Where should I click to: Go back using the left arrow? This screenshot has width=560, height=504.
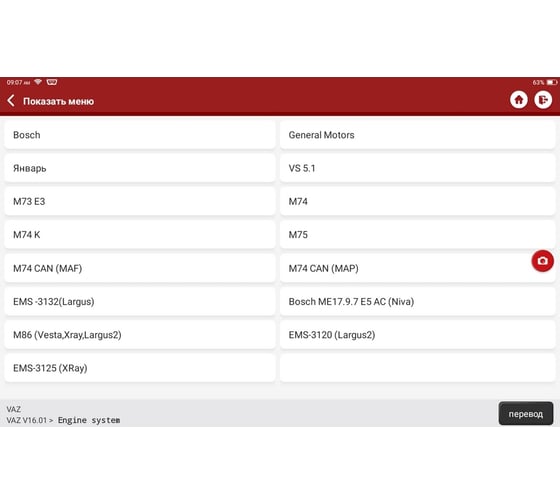(11, 101)
